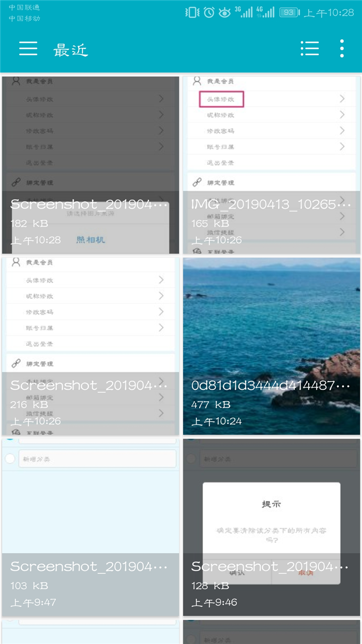Select ocean photo 0d81d1d3444d414487
The width and height of the screenshot is (362, 644).
point(271,346)
